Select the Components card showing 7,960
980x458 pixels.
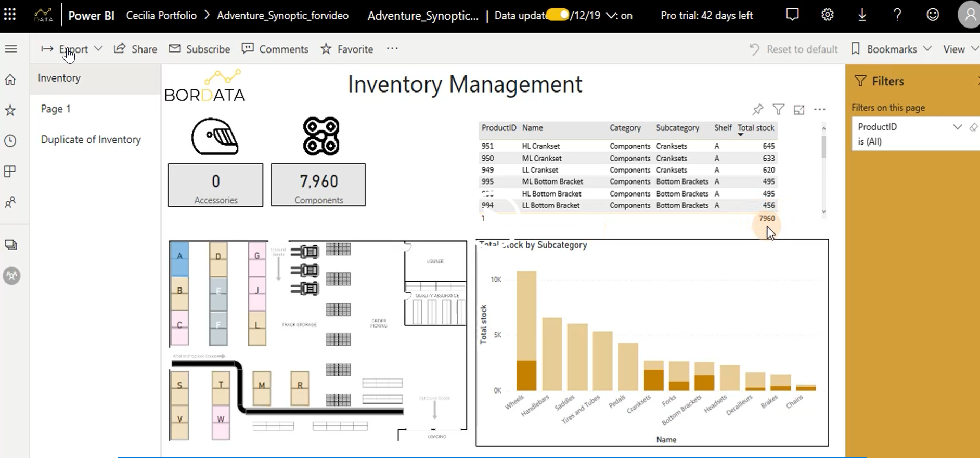coord(318,185)
